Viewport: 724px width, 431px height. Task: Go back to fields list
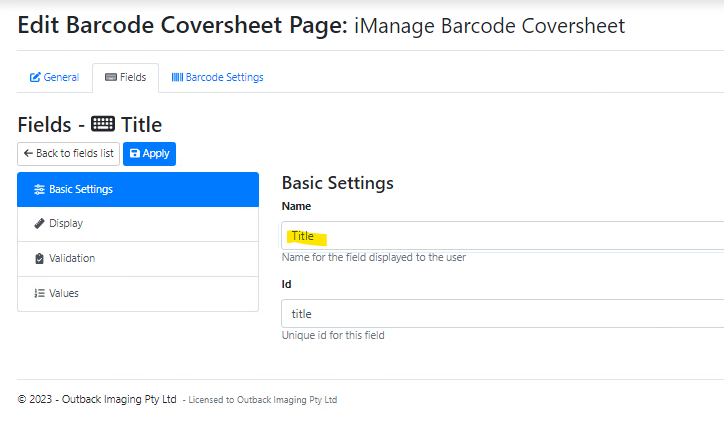[68, 154]
